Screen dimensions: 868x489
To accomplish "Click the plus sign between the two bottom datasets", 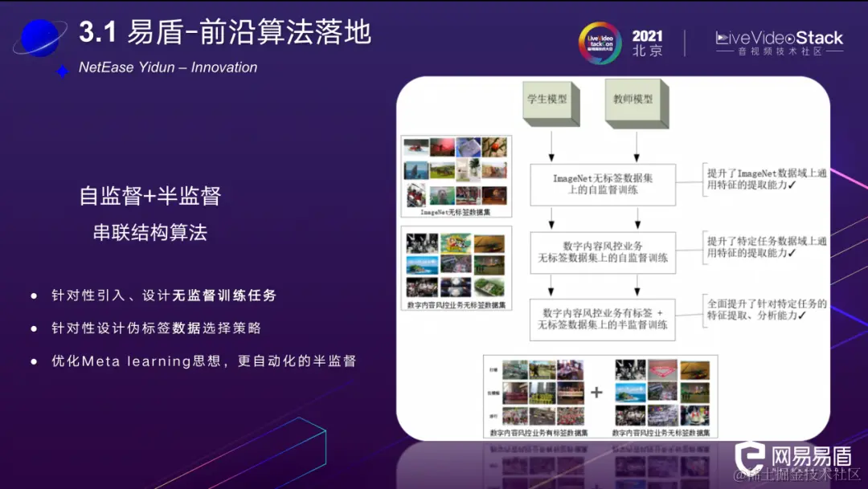I will 596,393.
